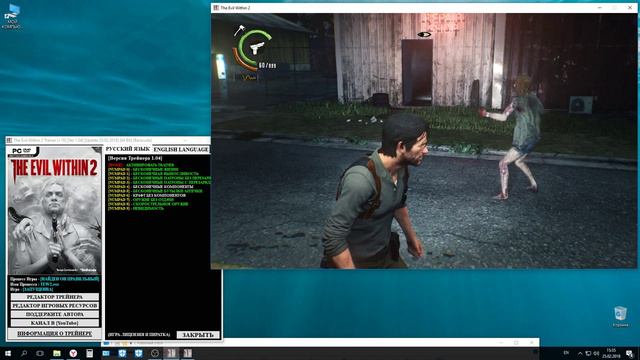This screenshot has height=360, width=640.
Task: Open My Computer desktop icon
Action: tap(11, 17)
